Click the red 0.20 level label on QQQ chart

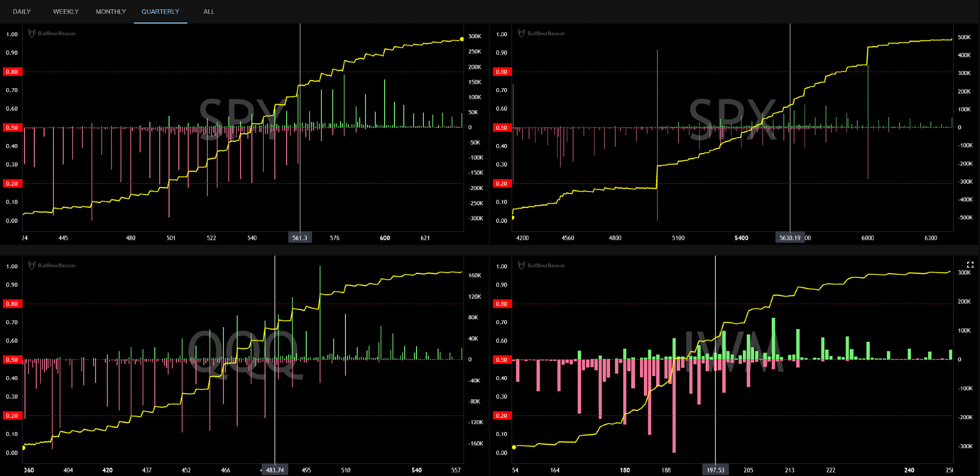(12, 416)
